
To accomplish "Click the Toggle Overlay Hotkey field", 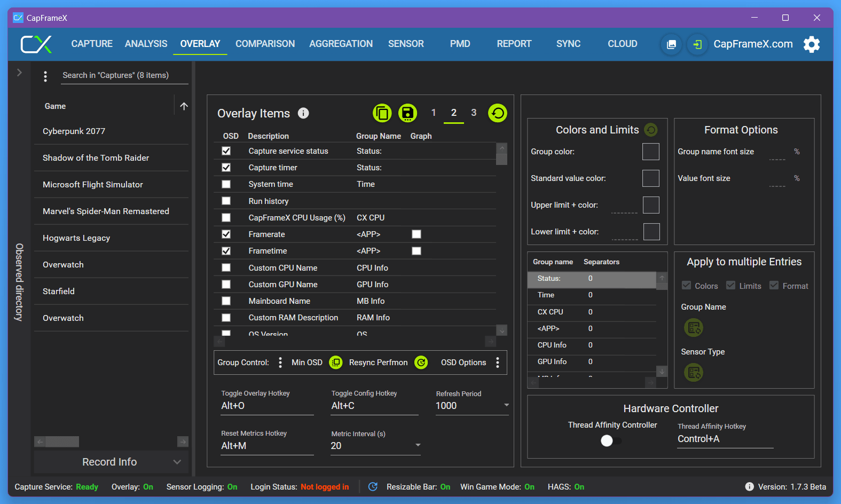I will [267, 406].
